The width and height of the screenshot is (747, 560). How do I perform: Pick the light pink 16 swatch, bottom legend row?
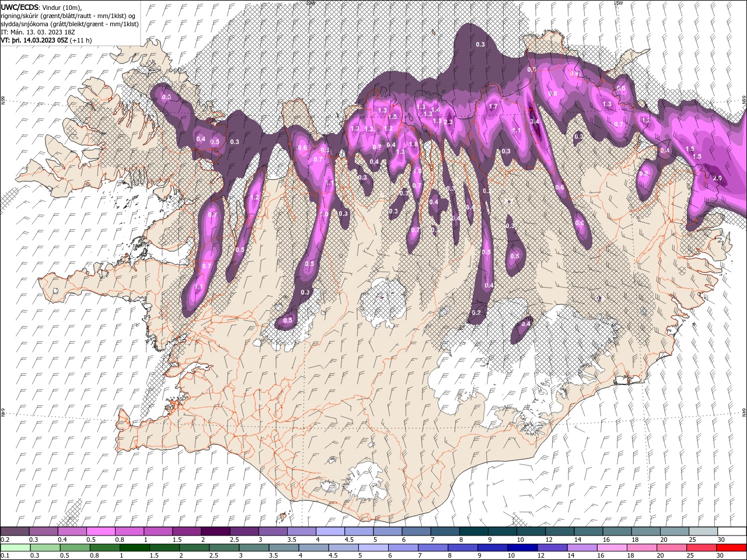click(612, 548)
